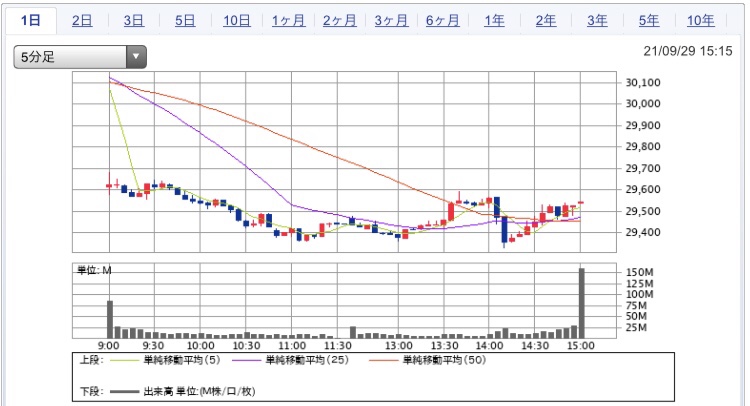The height and width of the screenshot is (406, 750).
Task: Click the 出来高 volume legend entry
Action: (x=199, y=392)
